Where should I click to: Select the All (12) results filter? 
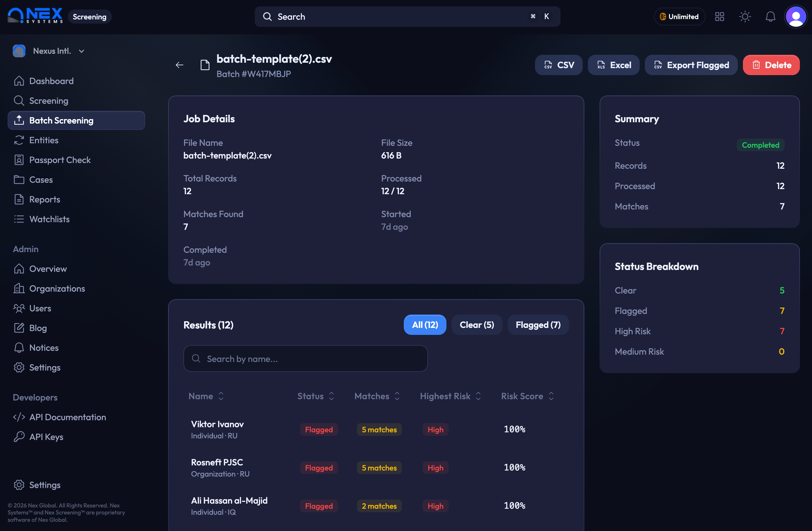(425, 325)
